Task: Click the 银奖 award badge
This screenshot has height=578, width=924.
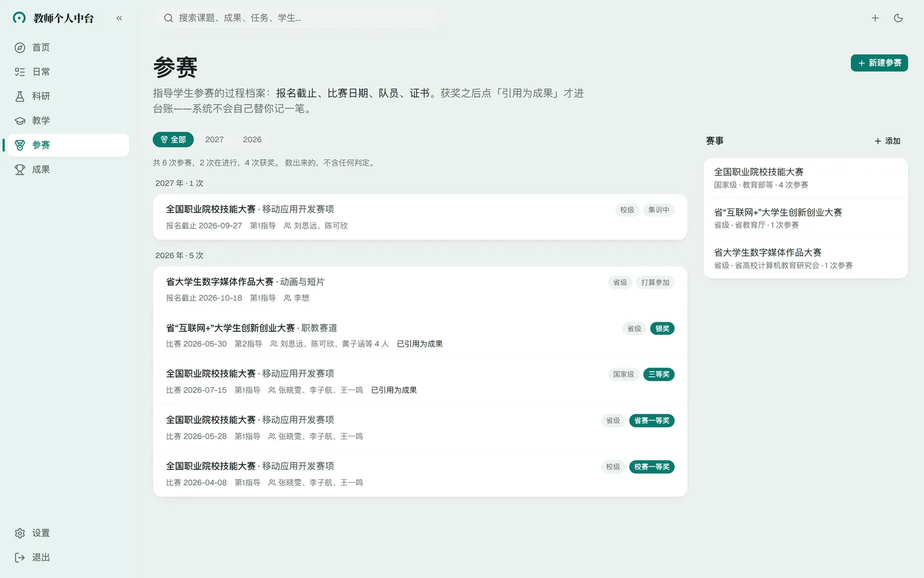Action: 662,328
